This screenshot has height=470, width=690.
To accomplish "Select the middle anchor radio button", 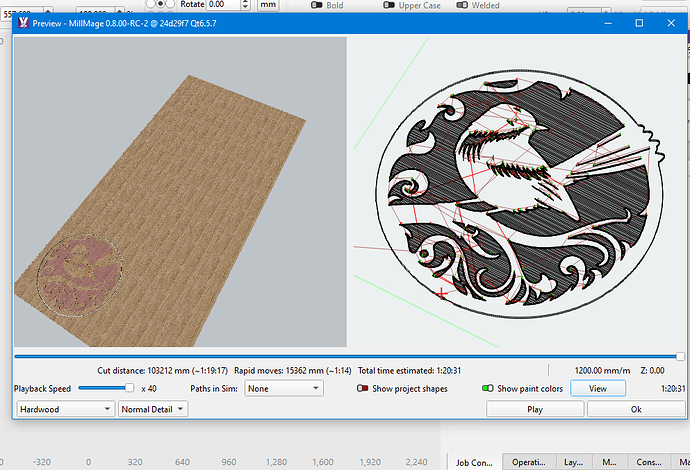I will pos(160,4).
